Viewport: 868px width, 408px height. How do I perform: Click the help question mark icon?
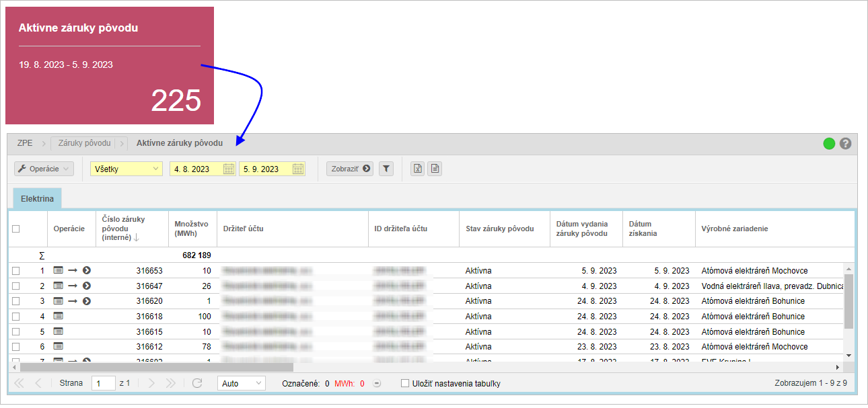tap(845, 143)
